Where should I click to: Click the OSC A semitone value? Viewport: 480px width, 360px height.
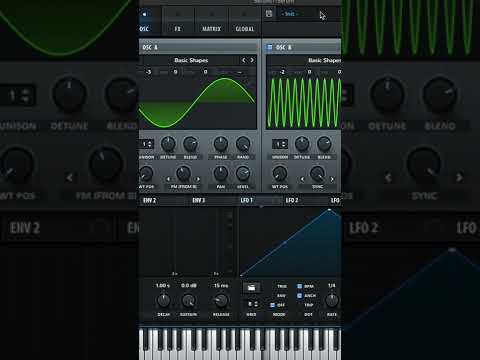coord(176,72)
